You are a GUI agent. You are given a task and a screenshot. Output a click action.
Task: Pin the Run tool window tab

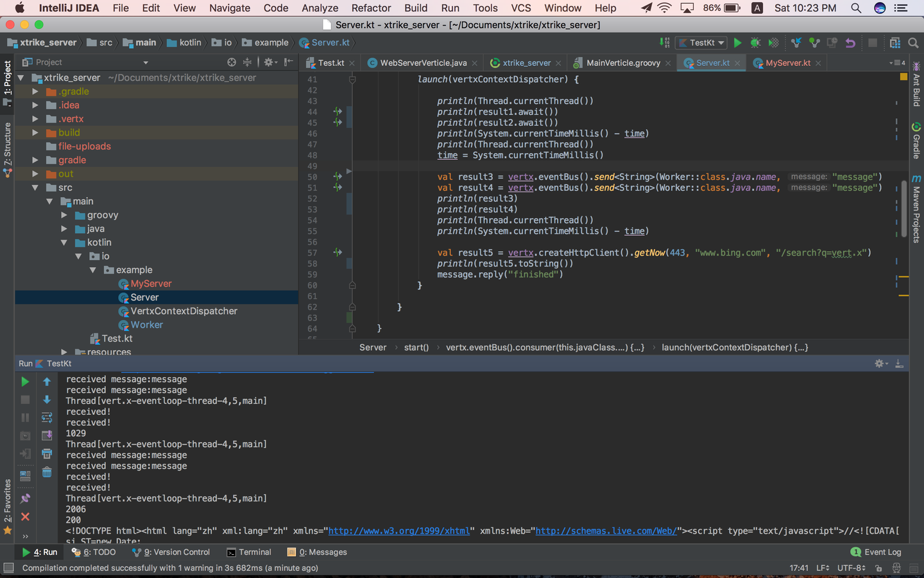(26, 498)
